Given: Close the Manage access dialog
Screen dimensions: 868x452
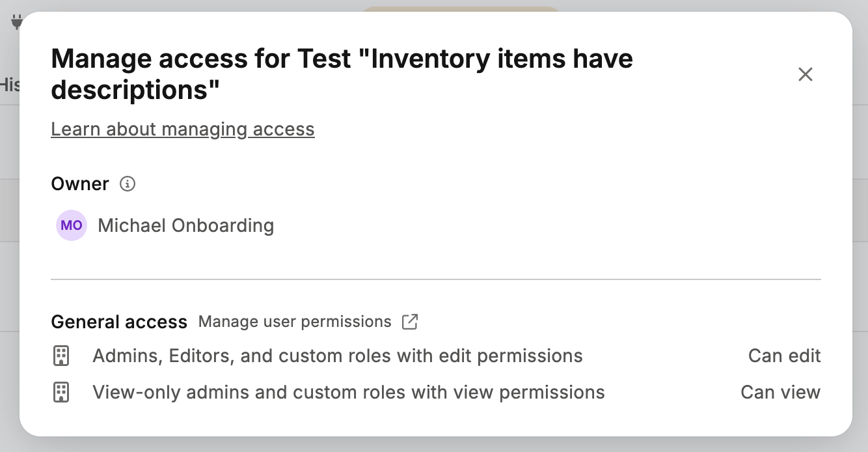Looking at the screenshot, I should click(806, 74).
